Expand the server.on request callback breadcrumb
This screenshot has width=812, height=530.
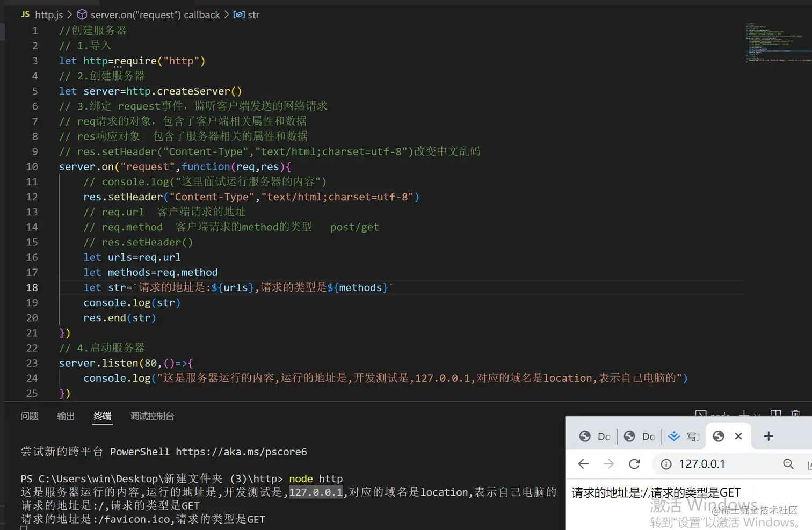pos(151,14)
